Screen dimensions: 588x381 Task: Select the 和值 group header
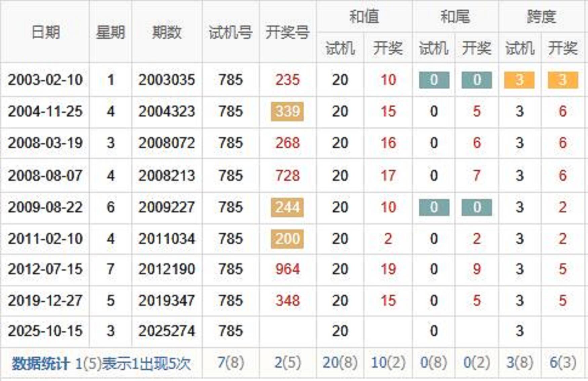pos(364,16)
